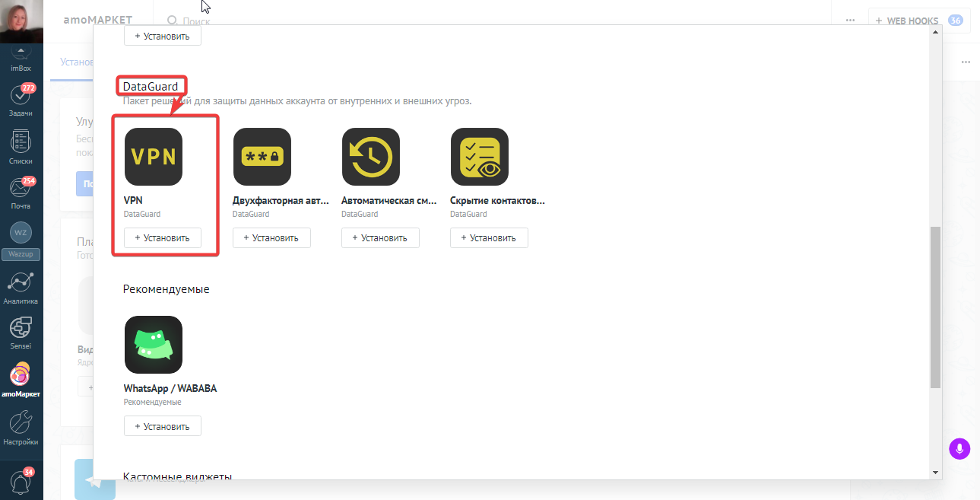Install the Скрытие контактов widget
The width and height of the screenshot is (980, 500).
point(489,237)
